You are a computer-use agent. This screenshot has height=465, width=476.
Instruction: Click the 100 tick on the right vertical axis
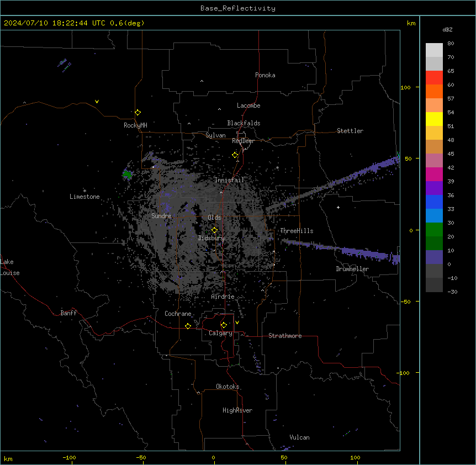[405, 87]
